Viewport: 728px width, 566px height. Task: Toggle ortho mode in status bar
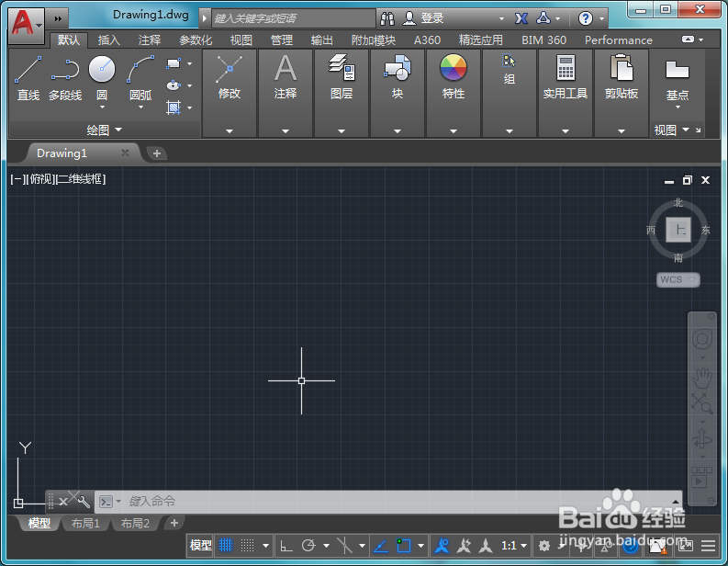286,546
